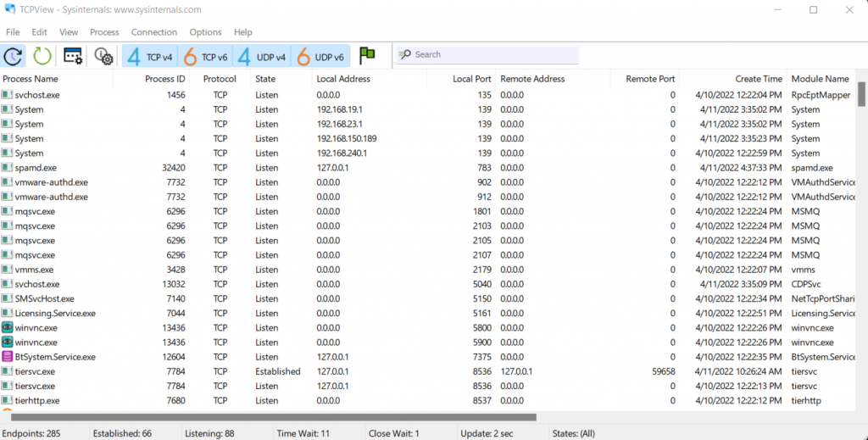The height and width of the screenshot is (440, 868).
Task: Select the svchost.exe row with PID 1456
Action: pyautogui.click(x=428, y=95)
